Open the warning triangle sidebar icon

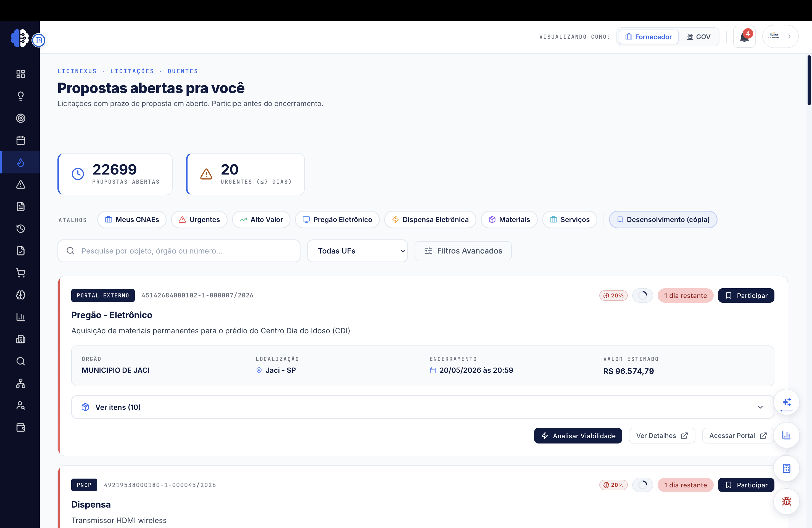point(20,184)
